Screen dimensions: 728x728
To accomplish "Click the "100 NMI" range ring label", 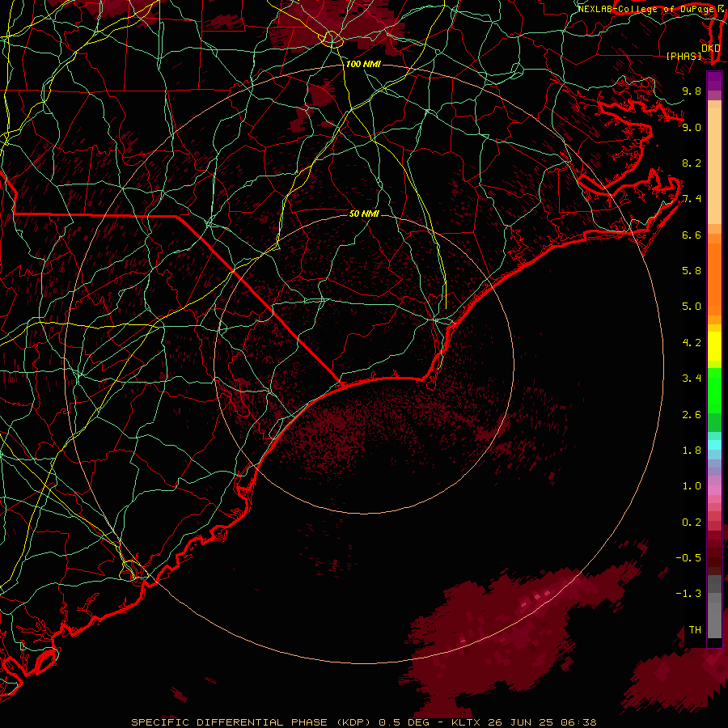I will pos(363,64).
